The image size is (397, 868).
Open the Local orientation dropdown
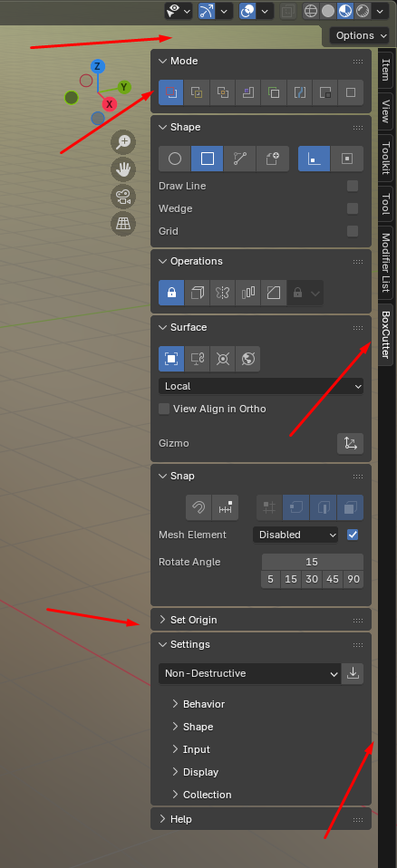(261, 386)
